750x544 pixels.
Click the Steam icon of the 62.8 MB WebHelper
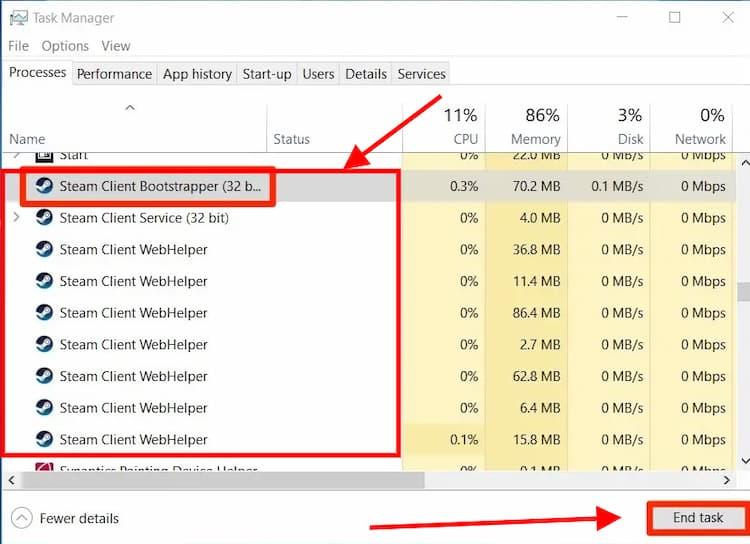[44, 376]
